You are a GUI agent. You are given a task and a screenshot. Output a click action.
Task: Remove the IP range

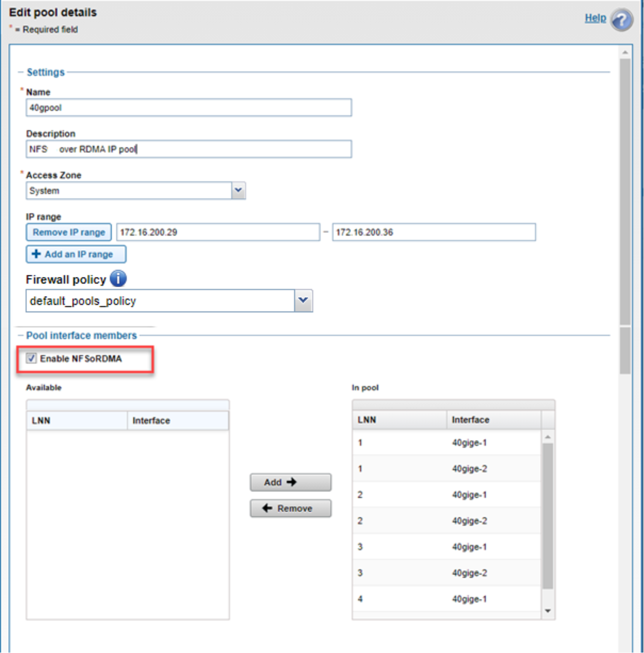69,232
